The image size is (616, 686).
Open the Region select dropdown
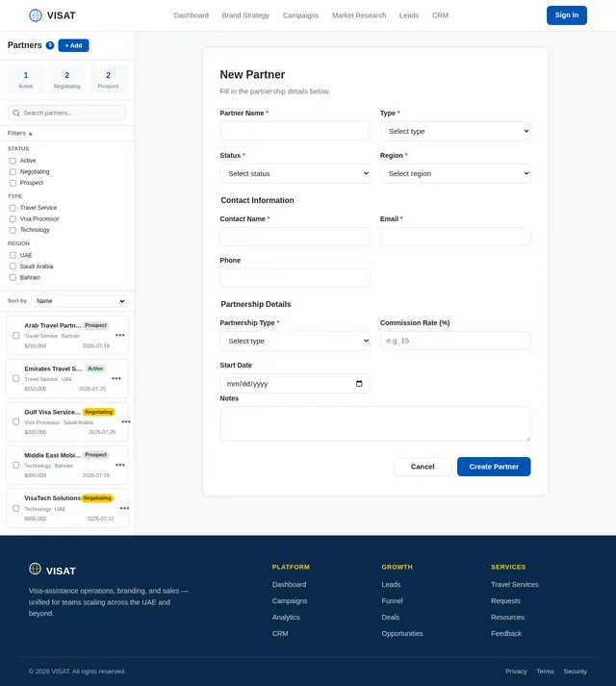(455, 174)
